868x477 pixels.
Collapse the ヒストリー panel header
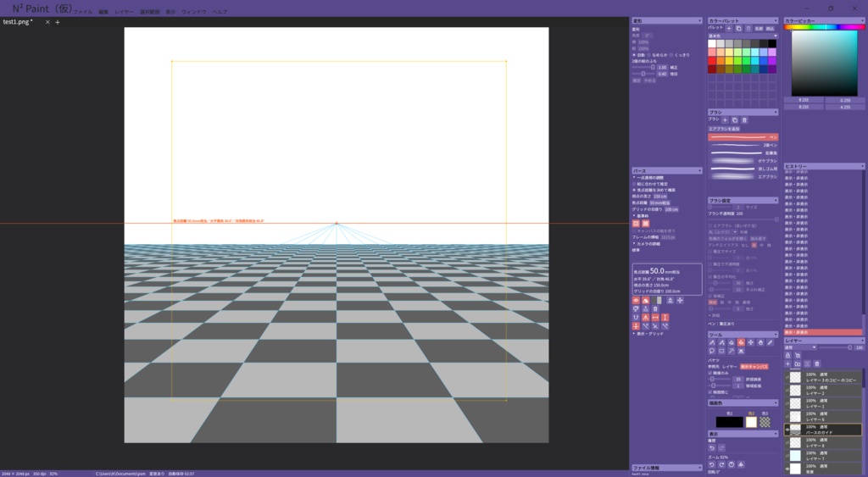824,166
